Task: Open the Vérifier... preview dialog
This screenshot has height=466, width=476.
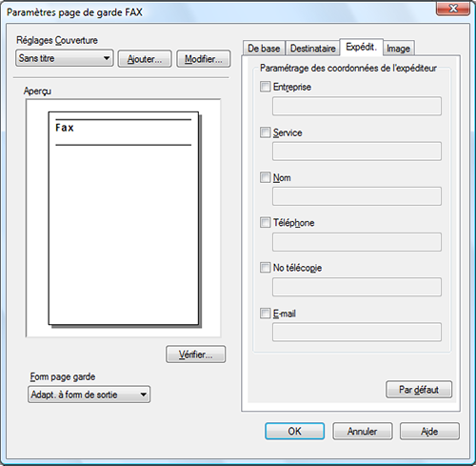Action: tap(196, 355)
